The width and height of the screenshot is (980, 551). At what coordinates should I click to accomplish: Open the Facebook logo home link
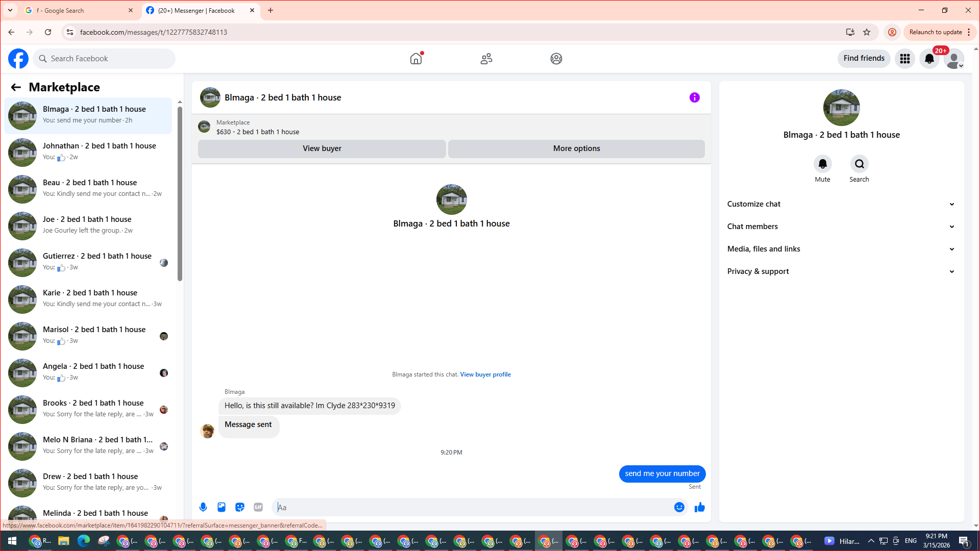18,59
